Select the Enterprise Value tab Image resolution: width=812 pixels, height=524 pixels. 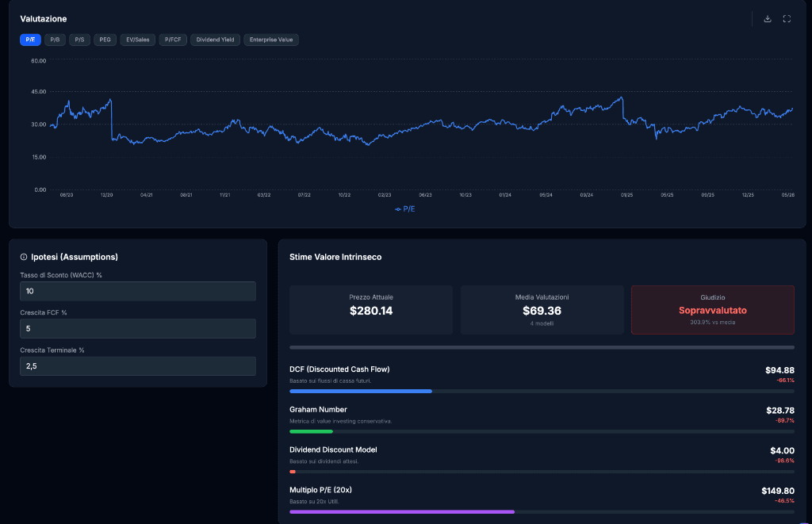click(271, 40)
